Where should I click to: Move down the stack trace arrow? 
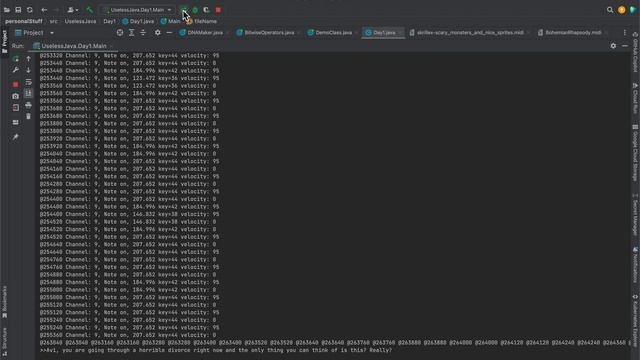pyautogui.click(x=29, y=70)
